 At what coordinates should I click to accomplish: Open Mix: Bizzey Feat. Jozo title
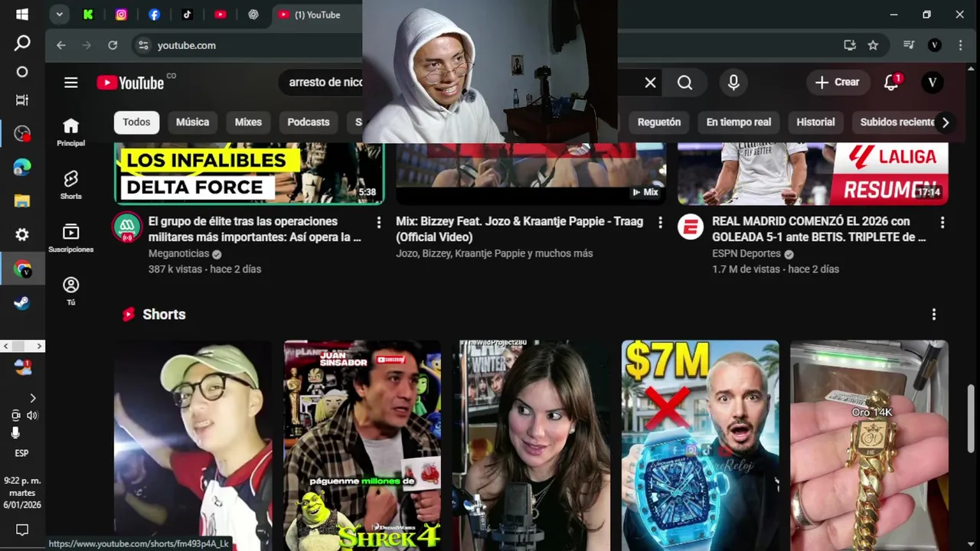(519, 230)
